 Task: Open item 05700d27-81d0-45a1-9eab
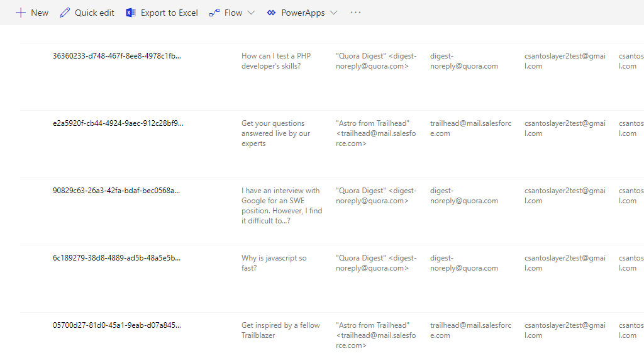click(116, 325)
